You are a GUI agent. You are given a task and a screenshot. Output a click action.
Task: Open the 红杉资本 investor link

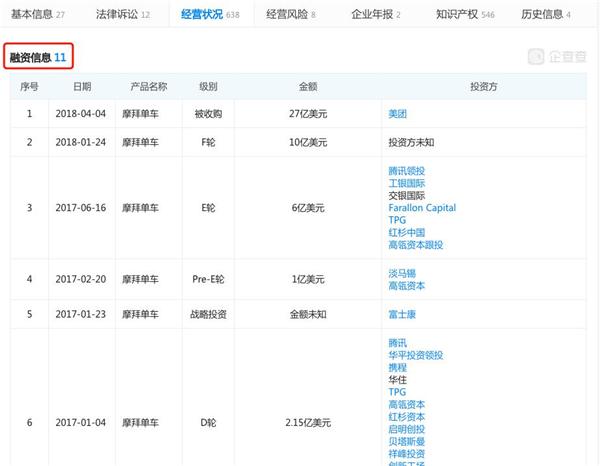point(406,416)
